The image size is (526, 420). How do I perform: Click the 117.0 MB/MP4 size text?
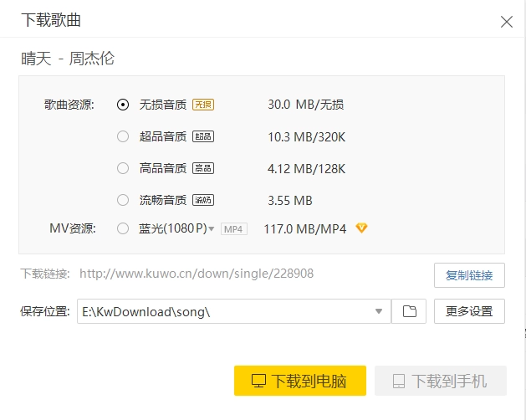(x=305, y=229)
